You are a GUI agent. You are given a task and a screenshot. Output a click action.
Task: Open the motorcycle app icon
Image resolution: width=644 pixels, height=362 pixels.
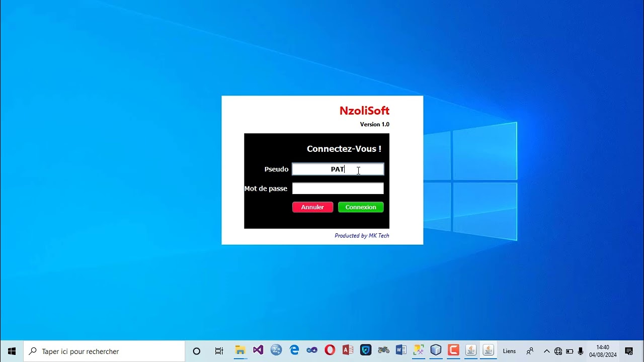coord(383,350)
